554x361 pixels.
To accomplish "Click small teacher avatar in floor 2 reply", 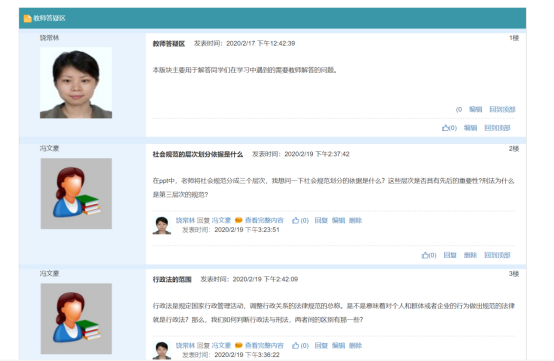I will (x=162, y=225).
